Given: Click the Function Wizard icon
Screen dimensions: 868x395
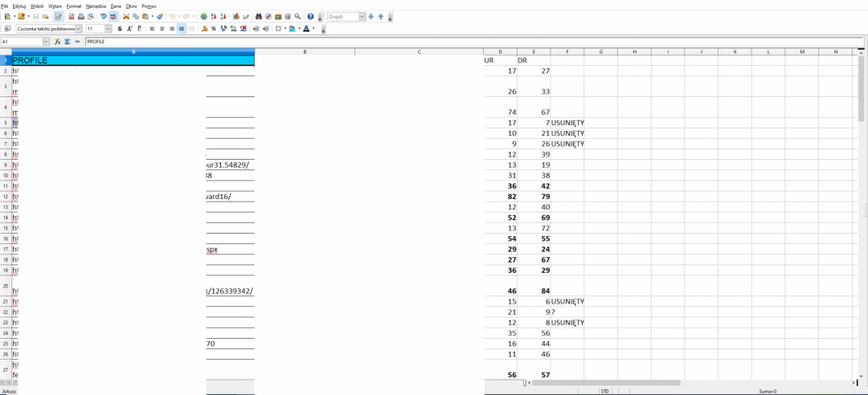Looking at the screenshot, I should coord(58,41).
